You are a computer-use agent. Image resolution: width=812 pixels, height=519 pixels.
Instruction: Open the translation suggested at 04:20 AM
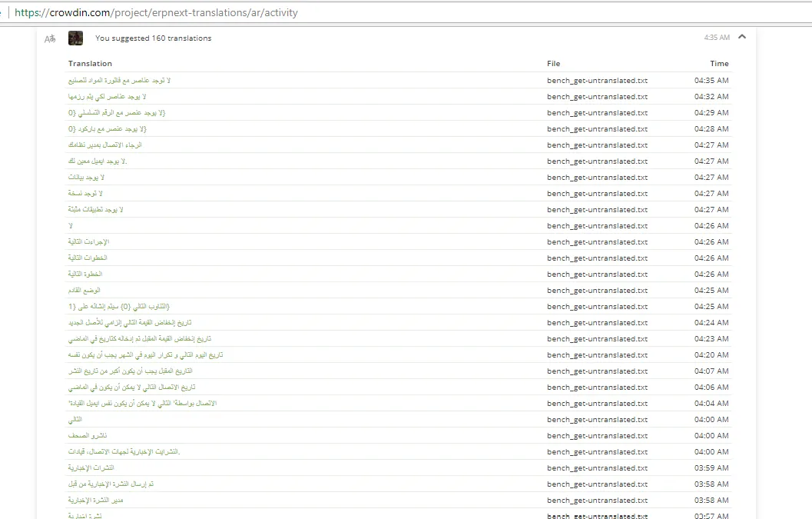[145, 354]
